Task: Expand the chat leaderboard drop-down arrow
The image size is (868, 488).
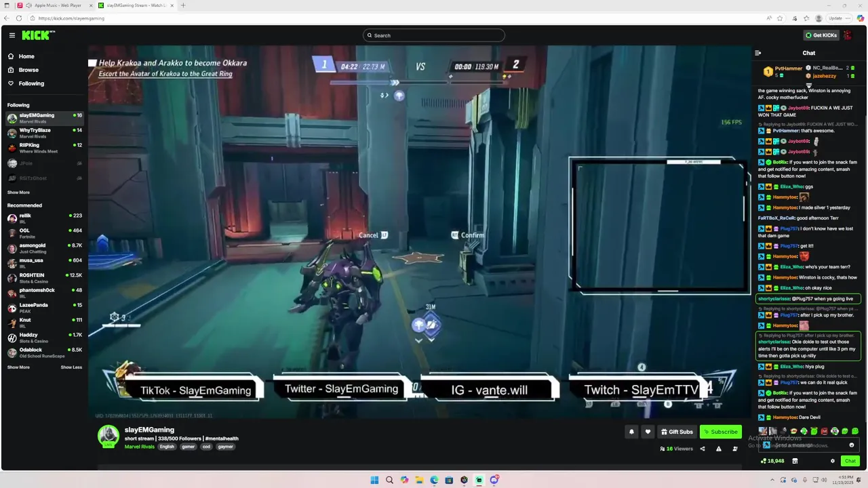Action: tap(809, 85)
